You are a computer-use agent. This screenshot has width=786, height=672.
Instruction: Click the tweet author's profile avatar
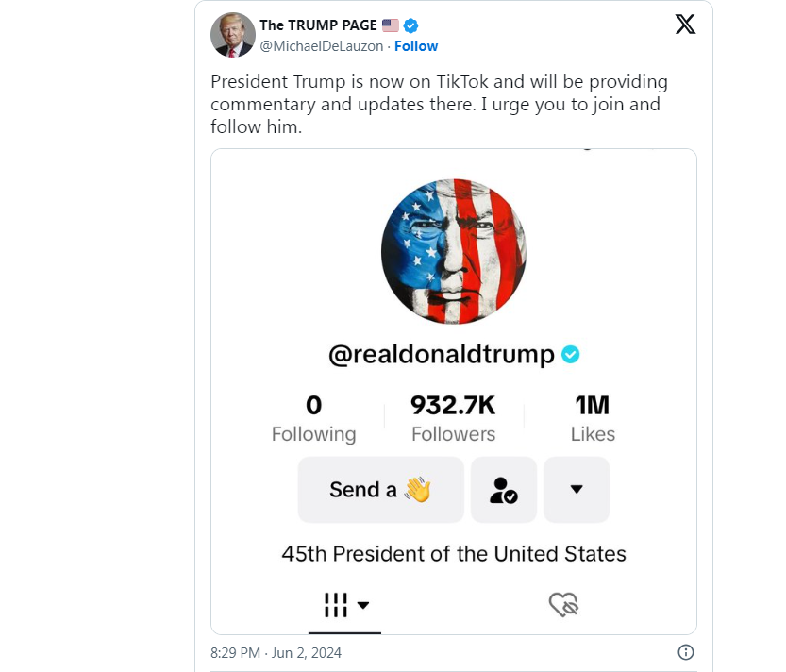pos(232,35)
